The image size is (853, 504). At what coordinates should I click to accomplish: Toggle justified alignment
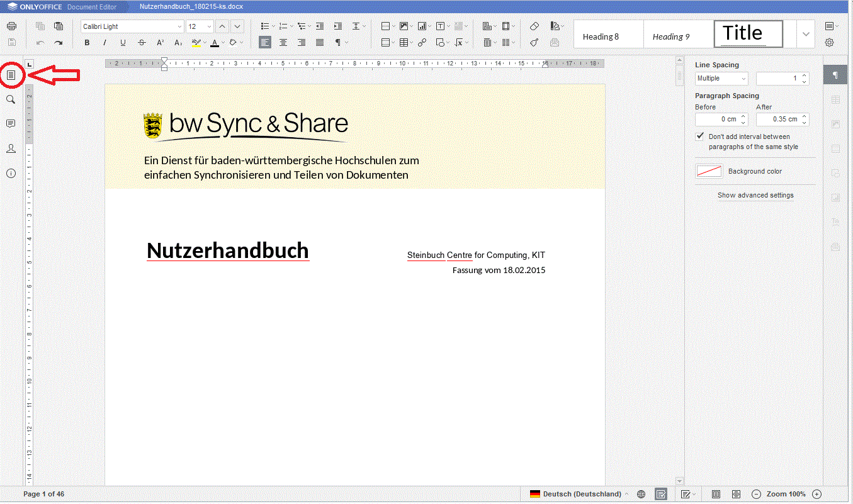click(320, 43)
